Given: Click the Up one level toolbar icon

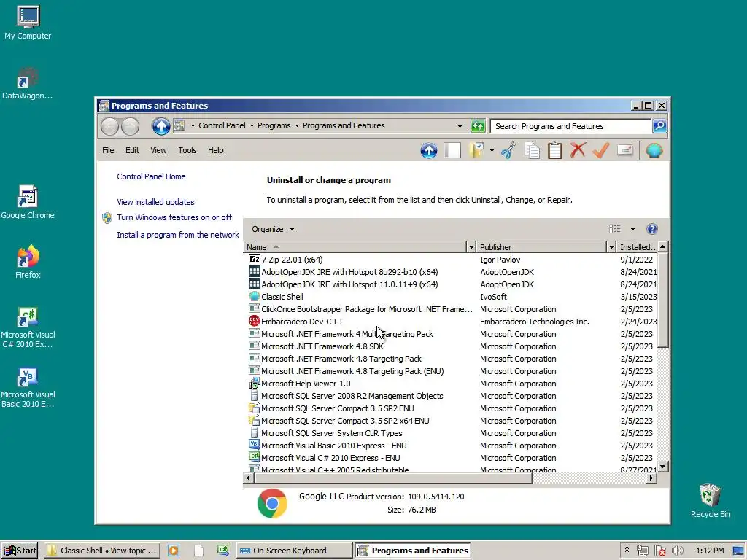Looking at the screenshot, I should tap(428, 150).
